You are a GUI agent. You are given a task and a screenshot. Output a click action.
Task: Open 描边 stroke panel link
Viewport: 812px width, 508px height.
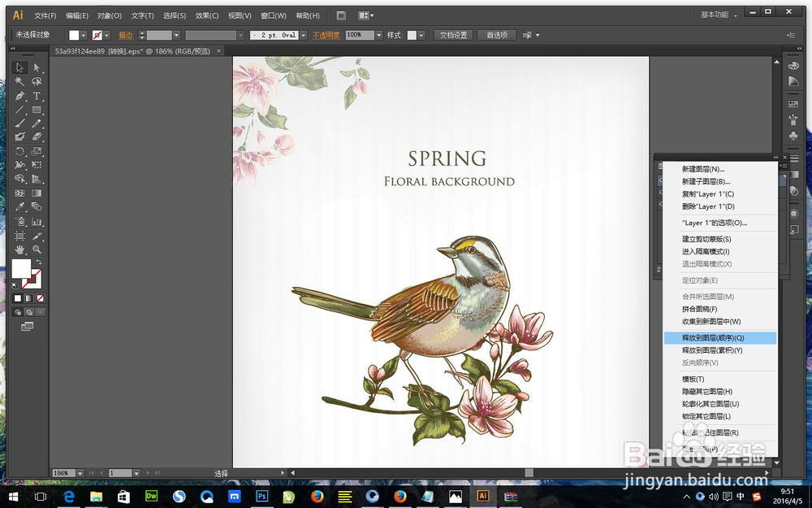(x=126, y=35)
